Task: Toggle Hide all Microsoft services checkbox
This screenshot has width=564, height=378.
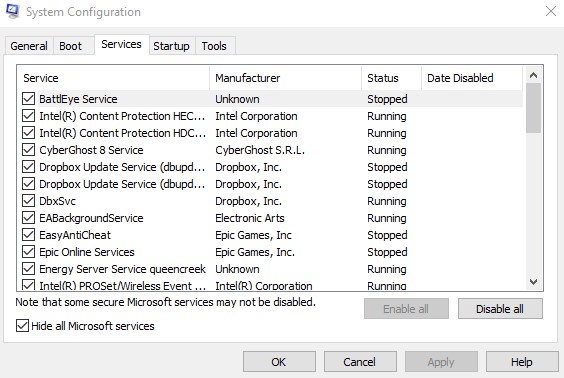Action: [22, 326]
